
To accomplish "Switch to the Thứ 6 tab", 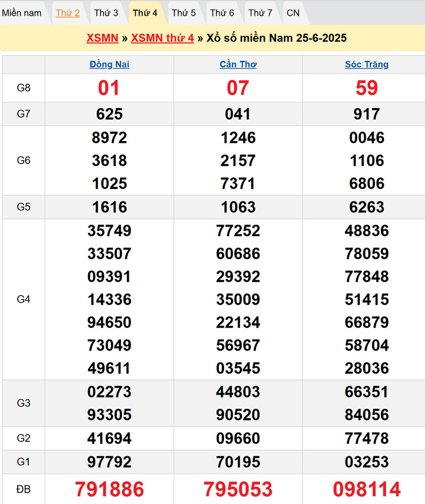I will point(222,13).
